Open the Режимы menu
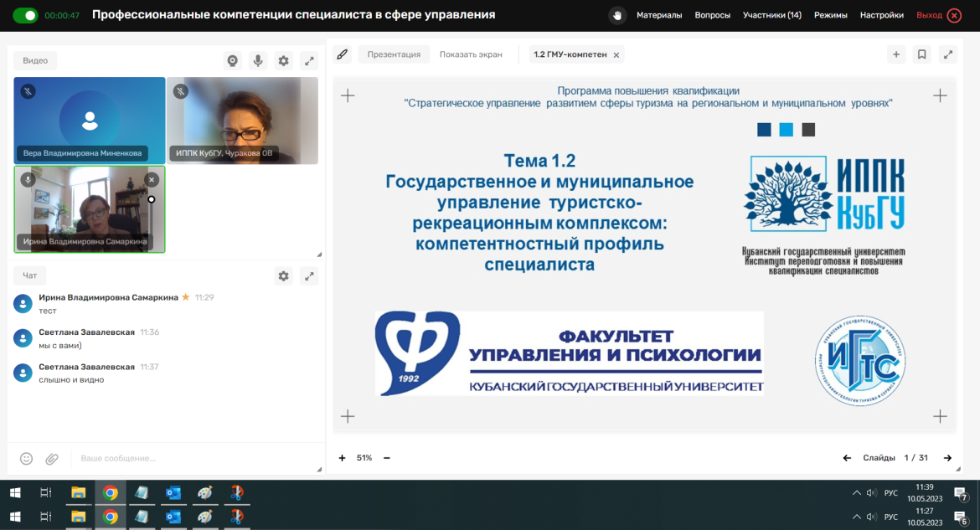Viewport: 980px width, 530px height. 831,15
